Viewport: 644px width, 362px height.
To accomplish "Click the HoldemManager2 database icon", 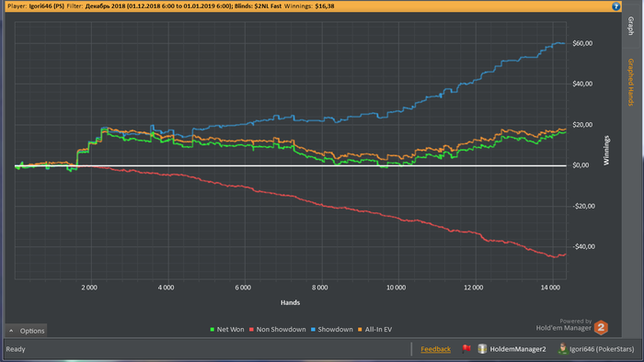I will (482, 349).
